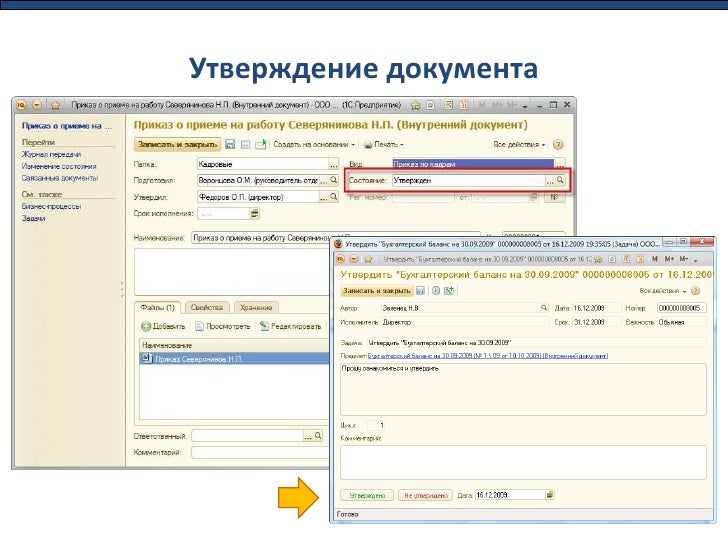
Task: Click the 1C logo icon in the Приказ title bar
Action: [21, 105]
